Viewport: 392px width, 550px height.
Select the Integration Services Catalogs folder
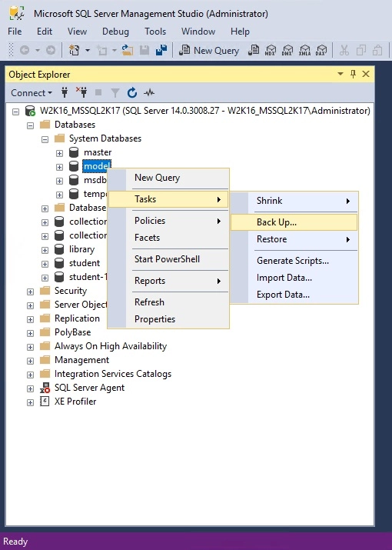click(x=113, y=374)
